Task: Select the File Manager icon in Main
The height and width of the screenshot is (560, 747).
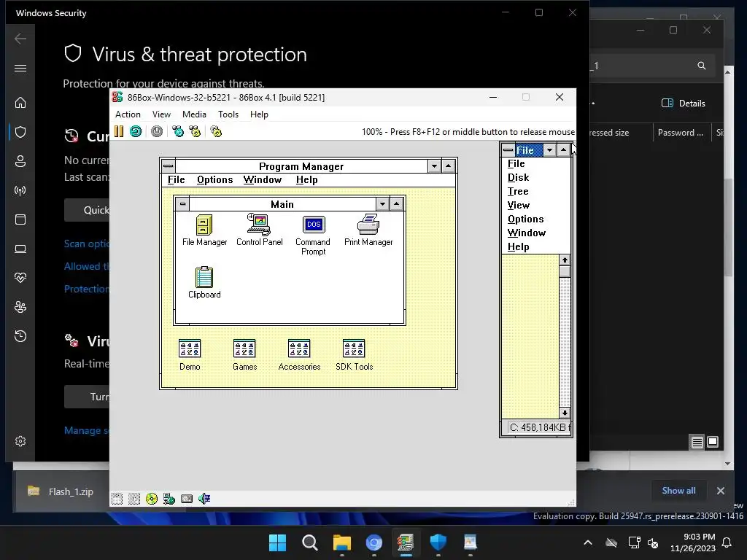Action: [204, 230]
